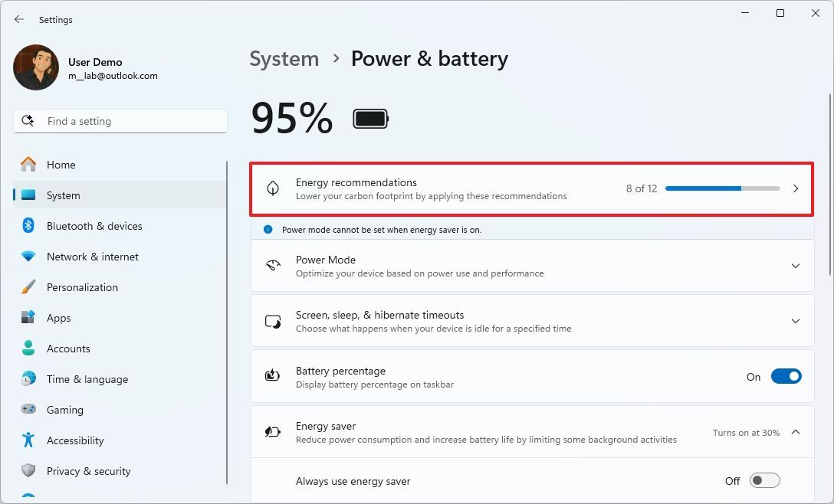Enable Always use energy saver

[763, 480]
